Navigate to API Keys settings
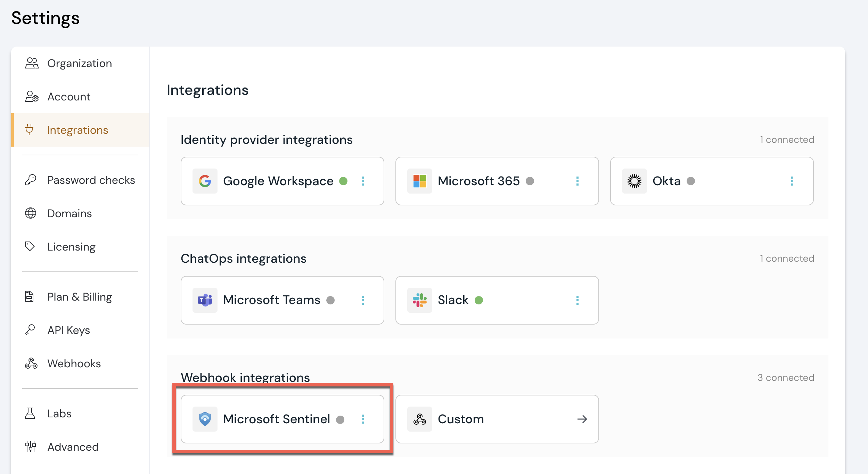 [x=68, y=330]
